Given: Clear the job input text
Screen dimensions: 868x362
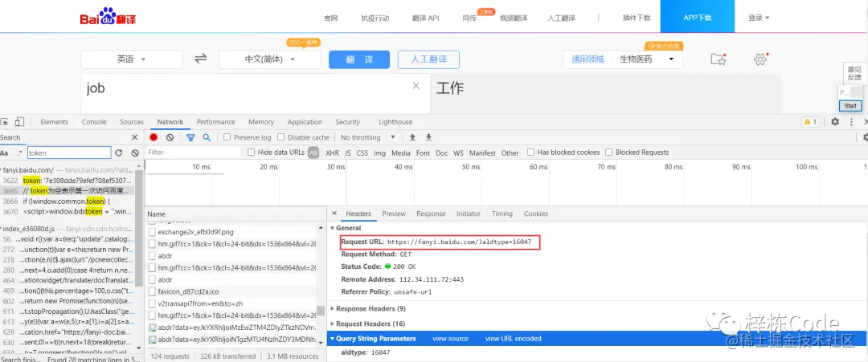Looking at the screenshot, I should 416,86.
